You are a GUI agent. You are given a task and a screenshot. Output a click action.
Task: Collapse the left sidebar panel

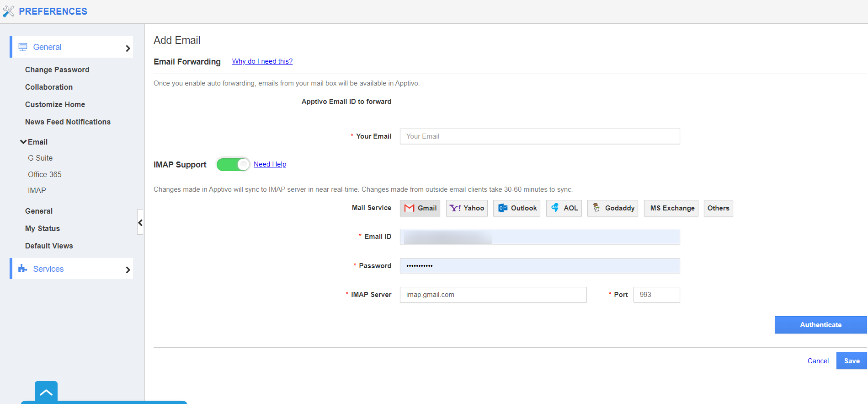[x=140, y=223]
